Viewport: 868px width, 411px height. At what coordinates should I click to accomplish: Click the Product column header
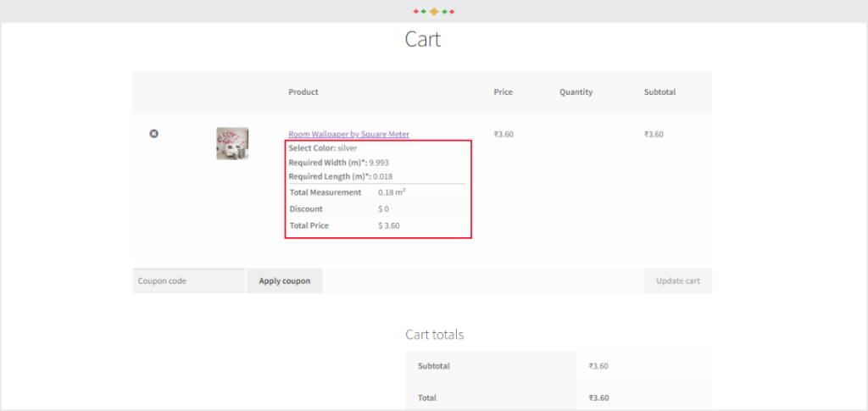coord(303,92)
